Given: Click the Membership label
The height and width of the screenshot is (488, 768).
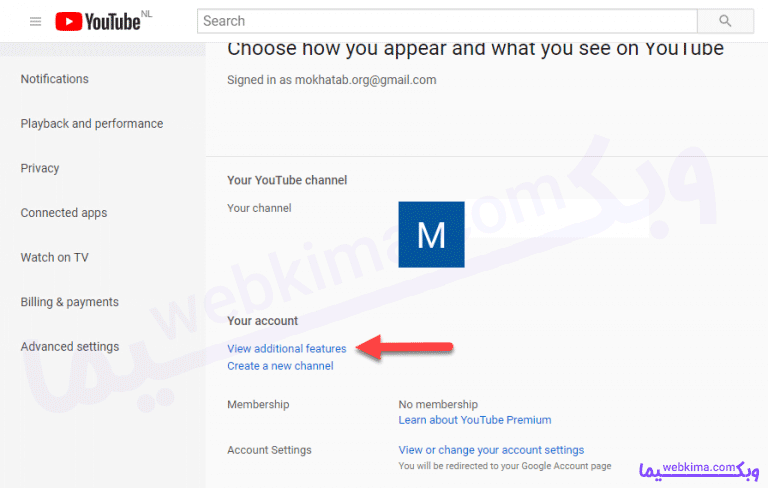Looking at the screenshot, I should pyautogui.click(x=258, y=404).
